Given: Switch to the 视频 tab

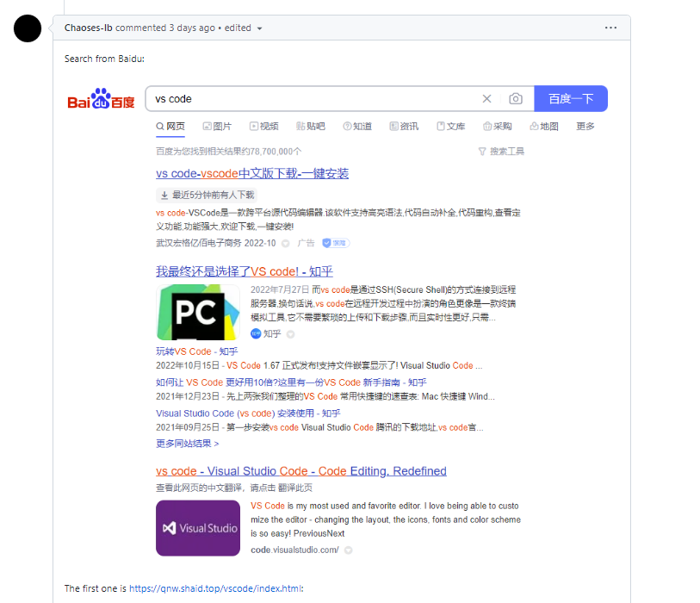Looking at the screenshot, I should tap(264, 127).
